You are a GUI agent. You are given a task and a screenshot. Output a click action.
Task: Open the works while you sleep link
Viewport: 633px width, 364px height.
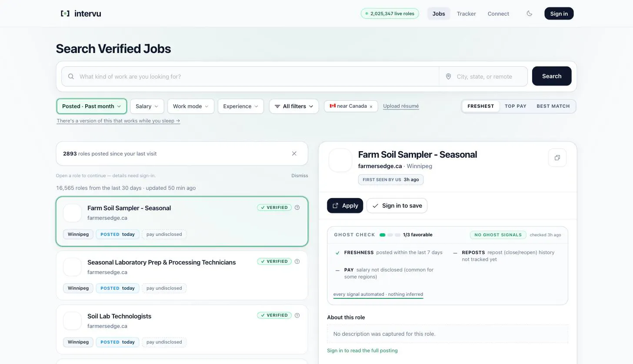point(118,121)
